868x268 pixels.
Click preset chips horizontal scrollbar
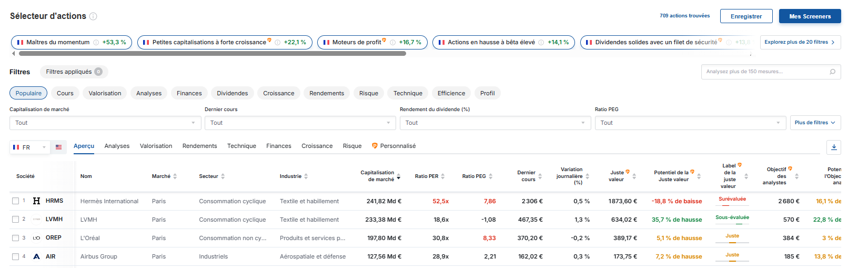click(x=213, y=53)
